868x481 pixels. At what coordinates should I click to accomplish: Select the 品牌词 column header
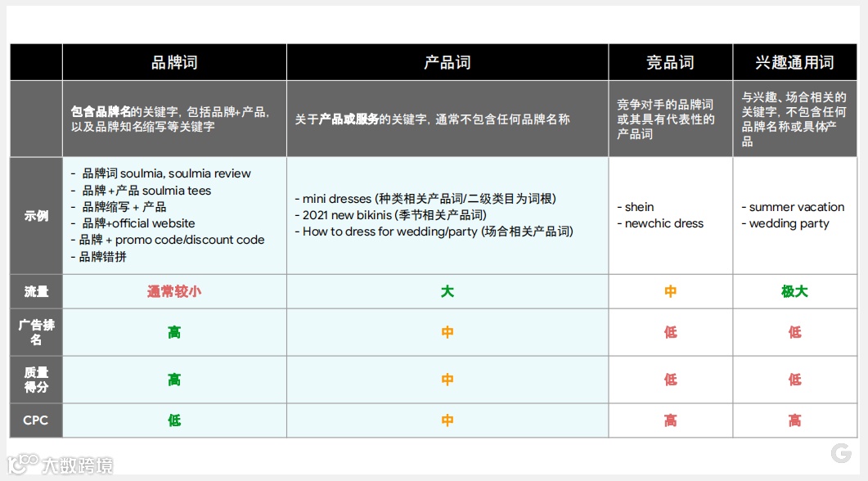(173, 61)
